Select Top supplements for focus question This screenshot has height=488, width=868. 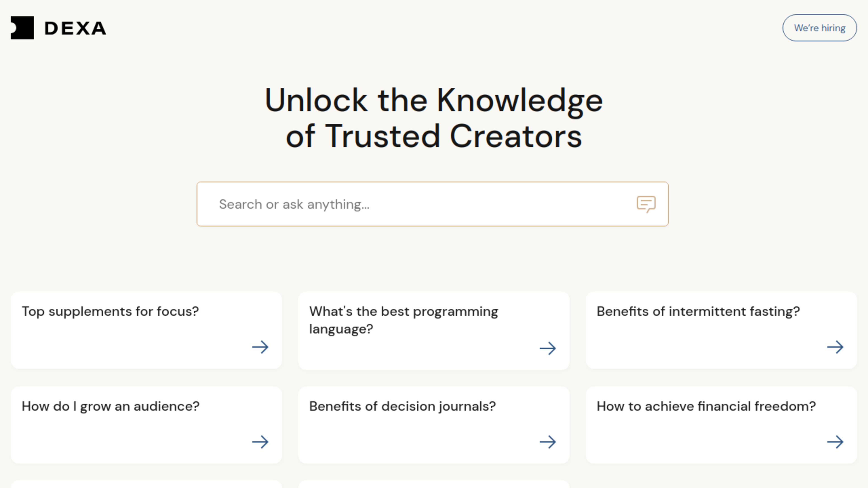(x=110, y=312)
